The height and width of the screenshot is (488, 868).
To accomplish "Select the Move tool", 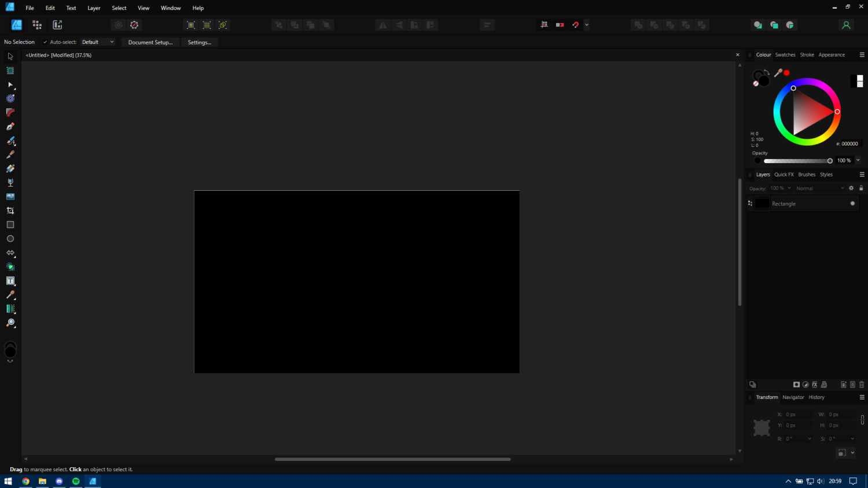I will pos(10,56).
